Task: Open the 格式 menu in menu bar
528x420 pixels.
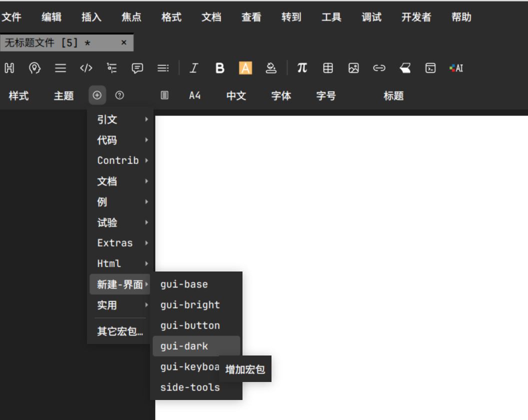Action: (x=171, y=17)
